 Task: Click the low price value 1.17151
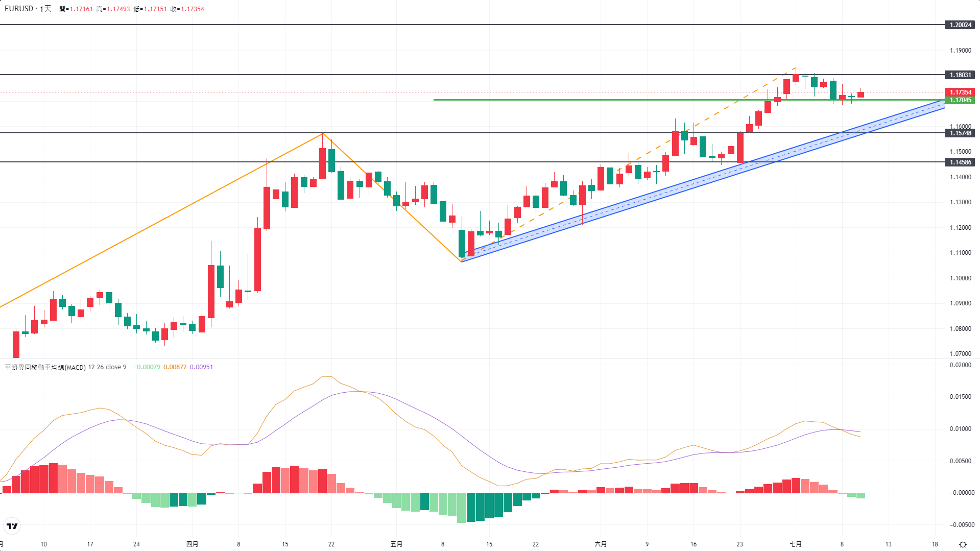[x=155, y=9]
